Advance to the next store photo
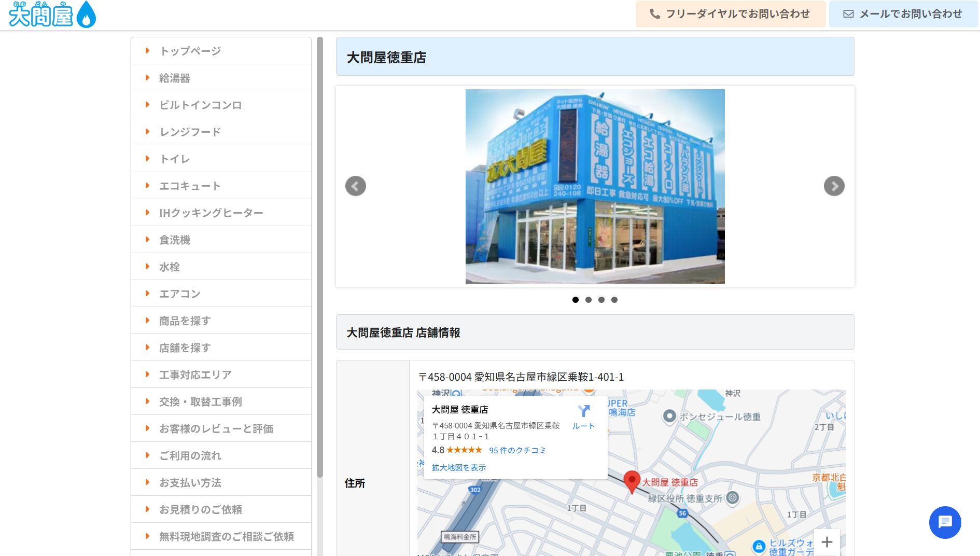Viewport: 980px width, 556px height. pyautogui.click(x=834, y=186)
